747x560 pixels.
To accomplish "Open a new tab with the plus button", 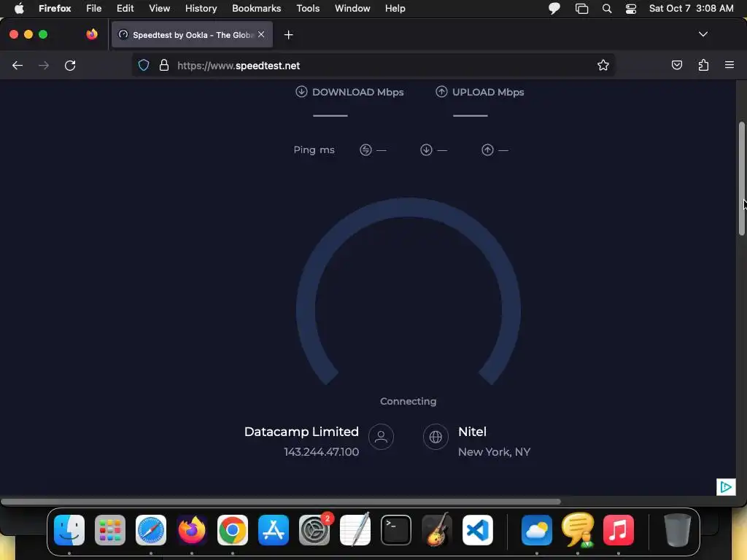I will (288, 35).
